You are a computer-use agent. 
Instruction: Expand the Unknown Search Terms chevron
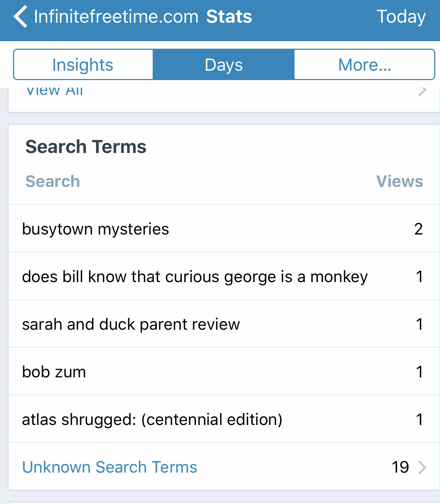pyautogui.click(x=422, y=467)
